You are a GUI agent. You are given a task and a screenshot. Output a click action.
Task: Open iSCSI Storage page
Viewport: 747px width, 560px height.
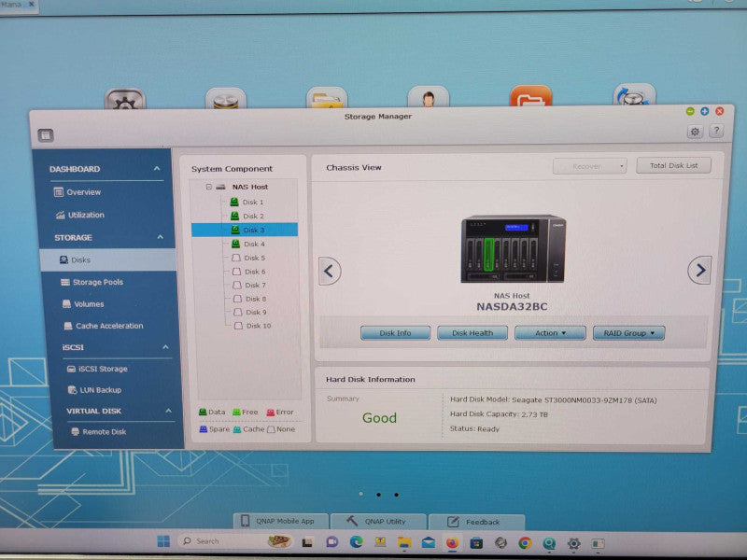[x=97, y=369]
